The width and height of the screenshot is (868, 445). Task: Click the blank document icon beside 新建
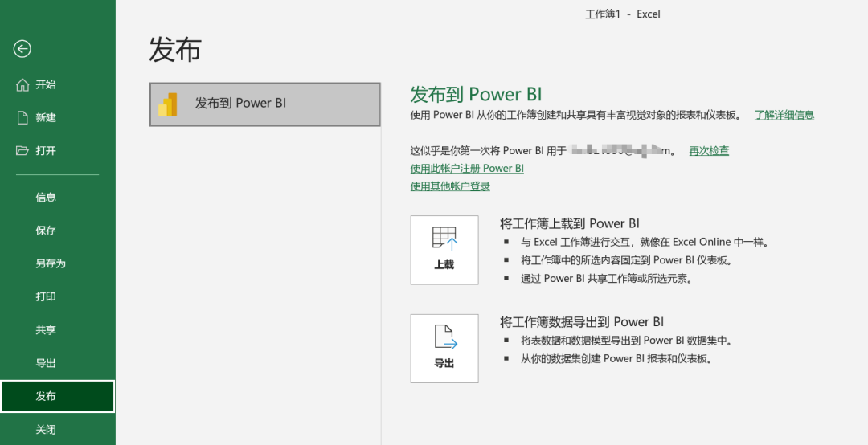click(23, 117)
